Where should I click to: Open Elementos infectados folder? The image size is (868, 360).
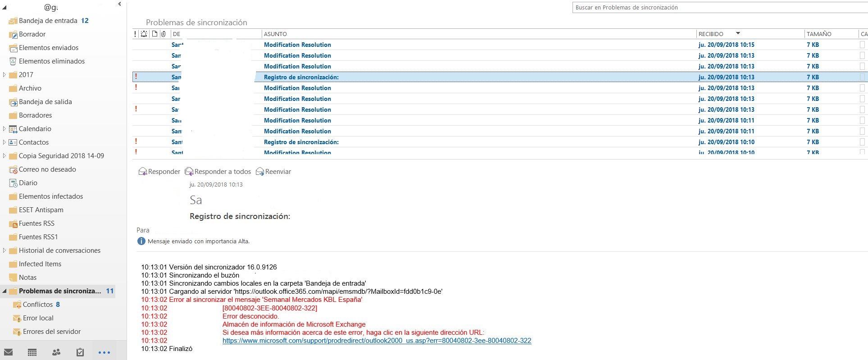[46, 196]
